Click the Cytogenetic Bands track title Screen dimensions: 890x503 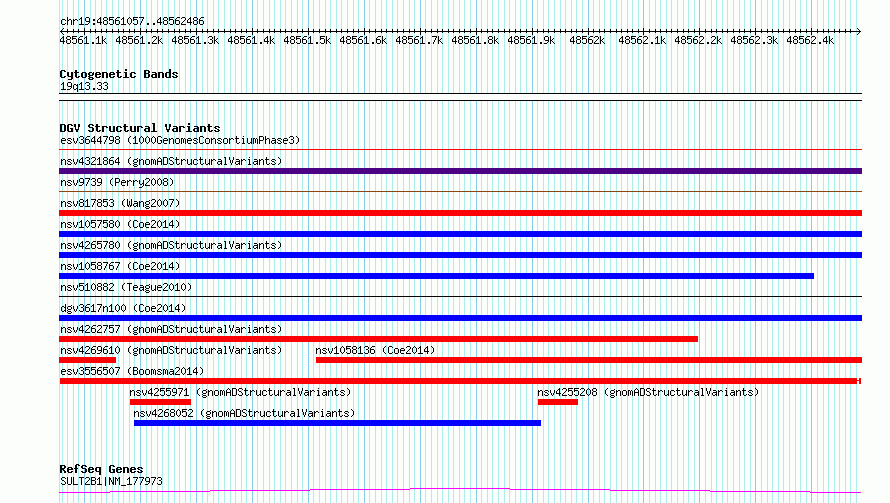point(119,74)
